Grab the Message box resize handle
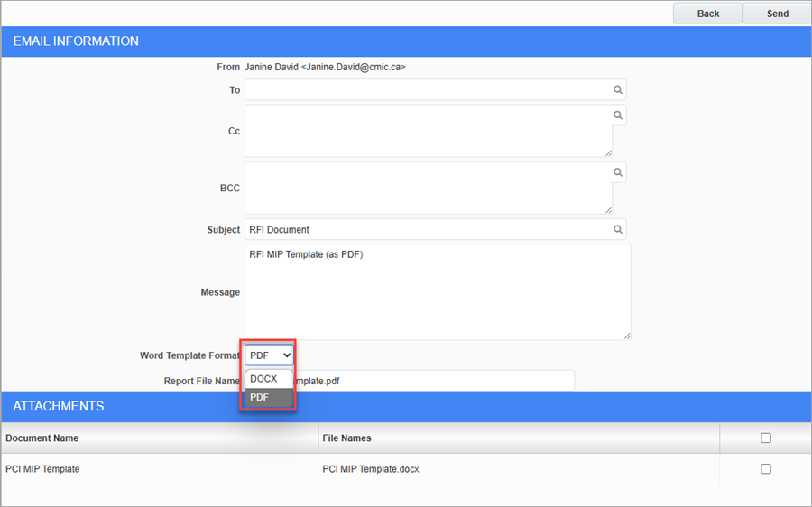 pos(626,336)
